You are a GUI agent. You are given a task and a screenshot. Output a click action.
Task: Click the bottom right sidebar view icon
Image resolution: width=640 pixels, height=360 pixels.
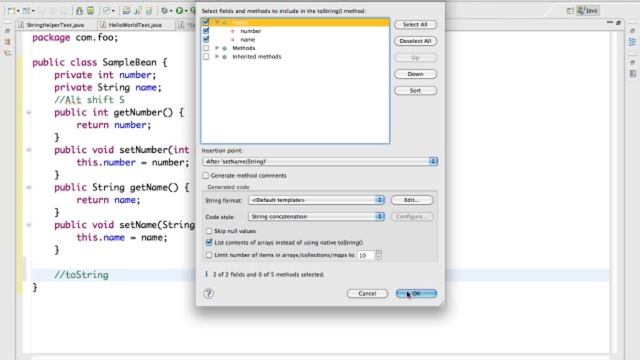point(633,74)
